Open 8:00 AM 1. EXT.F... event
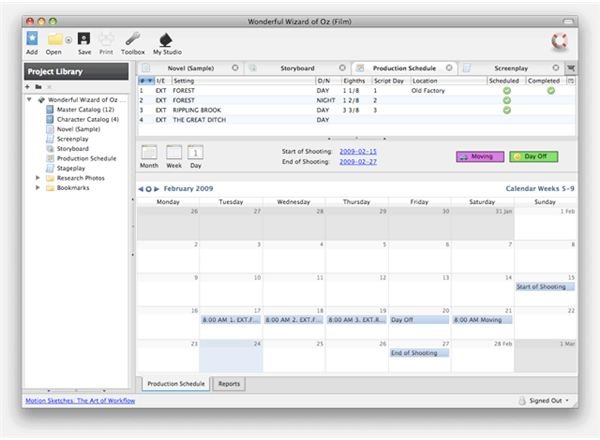 231,319
